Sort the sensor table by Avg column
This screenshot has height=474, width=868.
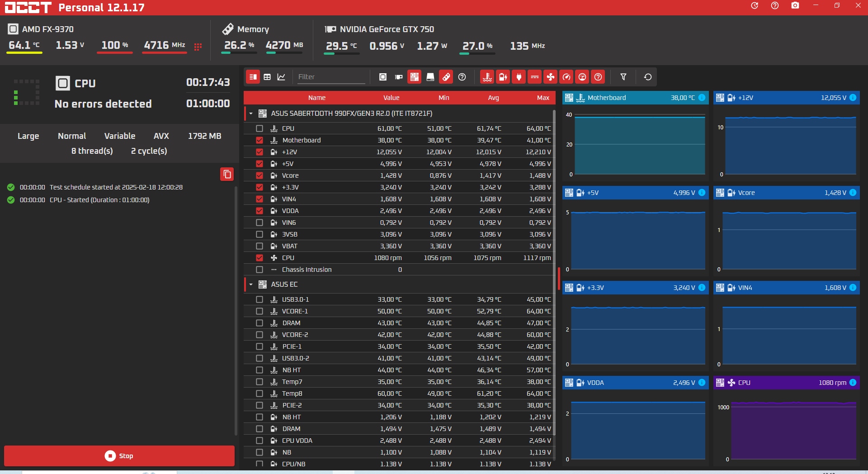coord(494,98)
